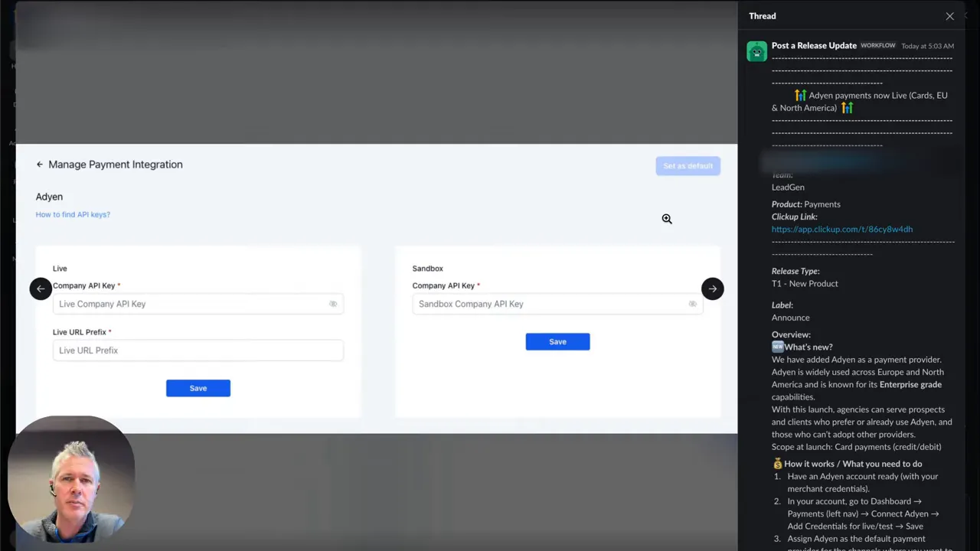Open the How to find API keys link
This screenshot has width=980, height=551.
tap(73, 214)
